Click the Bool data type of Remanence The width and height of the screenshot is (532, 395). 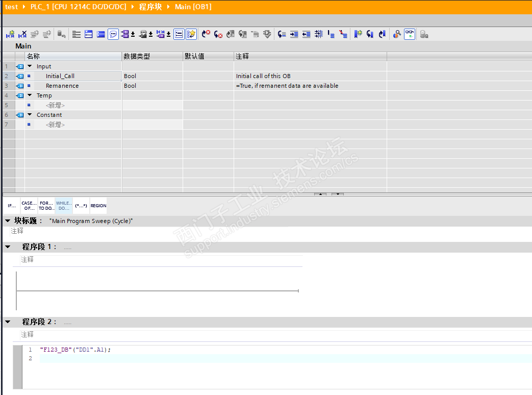[x=130, y=86]
